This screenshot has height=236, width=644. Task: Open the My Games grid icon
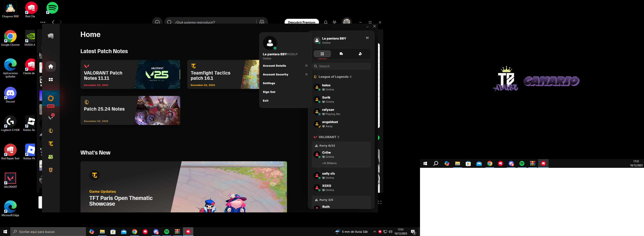tap(51, 79)
